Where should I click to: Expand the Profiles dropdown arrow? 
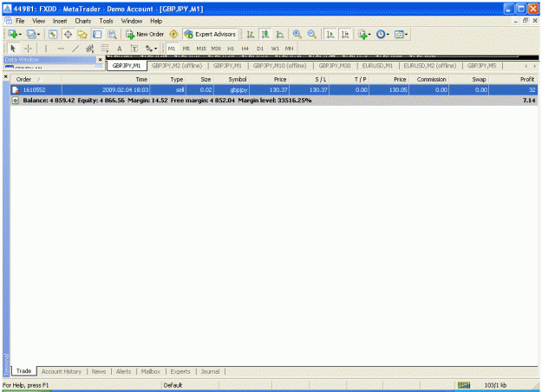pos(38,35)
